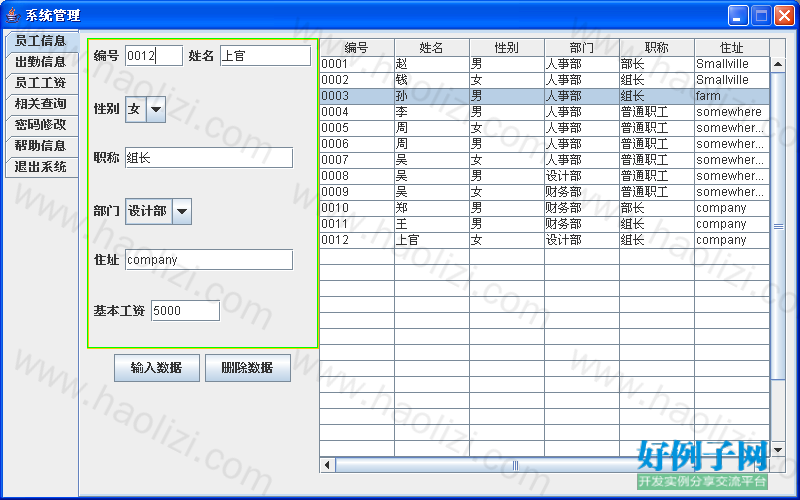
Task: Click 李 name cell
Action: [x=432, y=112]
